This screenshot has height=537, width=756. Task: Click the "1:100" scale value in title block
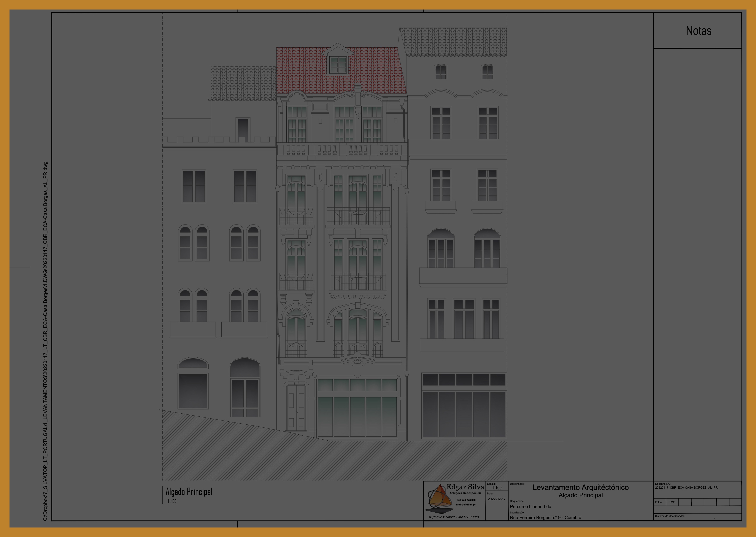pyautogui.click(x=497, y=488)
